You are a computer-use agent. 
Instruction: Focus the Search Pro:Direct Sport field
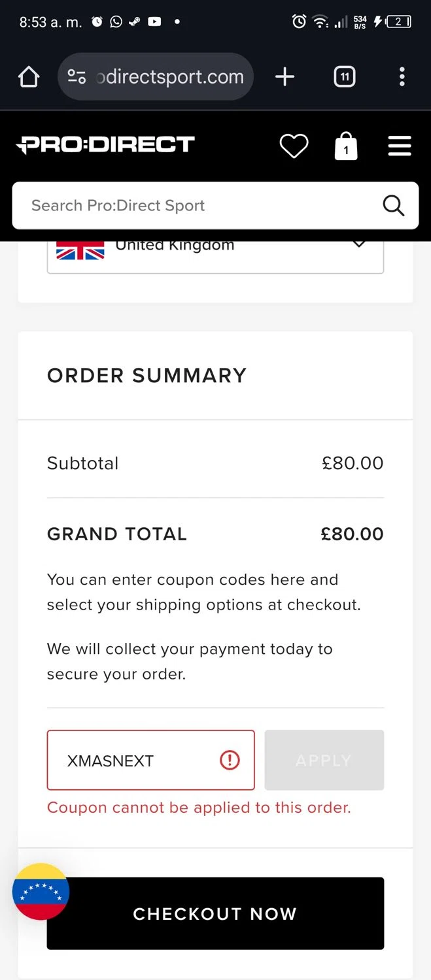click(x=196, y=206)
